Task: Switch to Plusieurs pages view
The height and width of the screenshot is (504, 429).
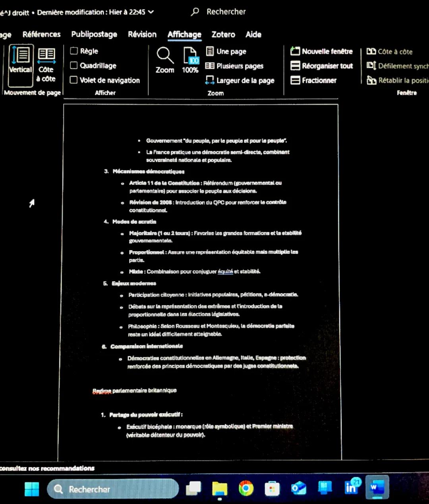Action: [x=234, y=66]
